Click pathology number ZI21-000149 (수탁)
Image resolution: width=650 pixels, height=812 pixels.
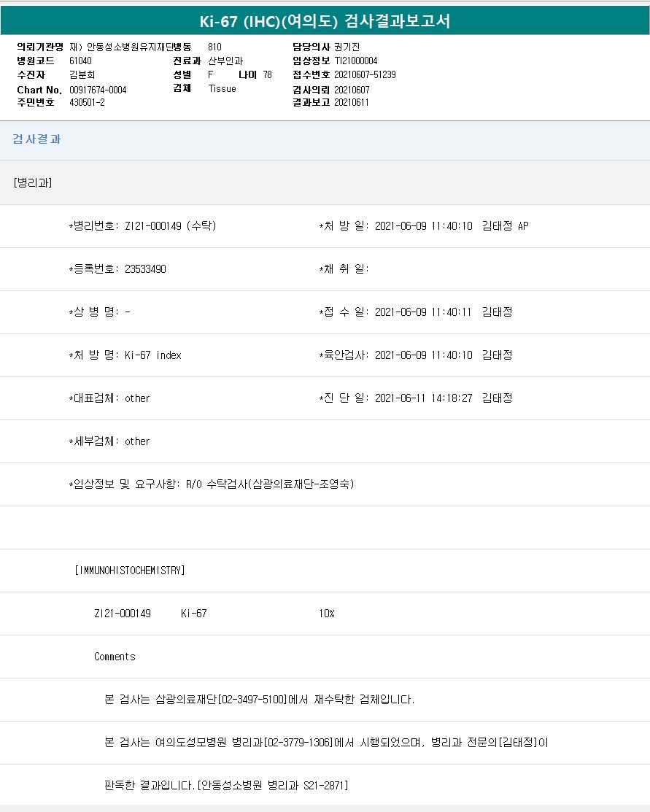170,226
